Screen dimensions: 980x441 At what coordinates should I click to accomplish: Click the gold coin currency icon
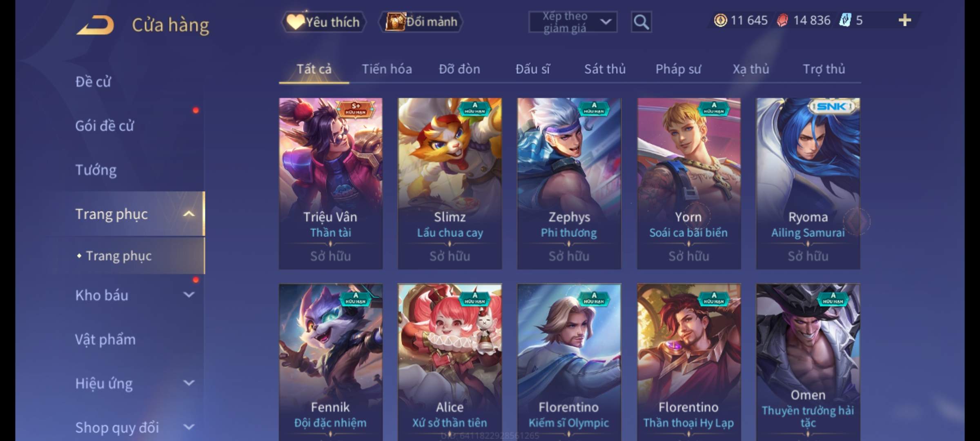tap(720, 20)
